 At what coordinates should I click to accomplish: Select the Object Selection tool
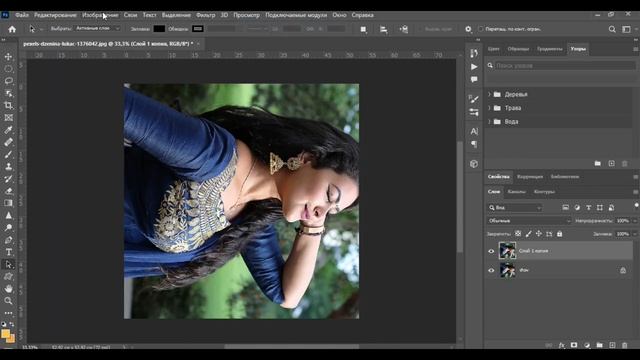(x=8, y=93)
